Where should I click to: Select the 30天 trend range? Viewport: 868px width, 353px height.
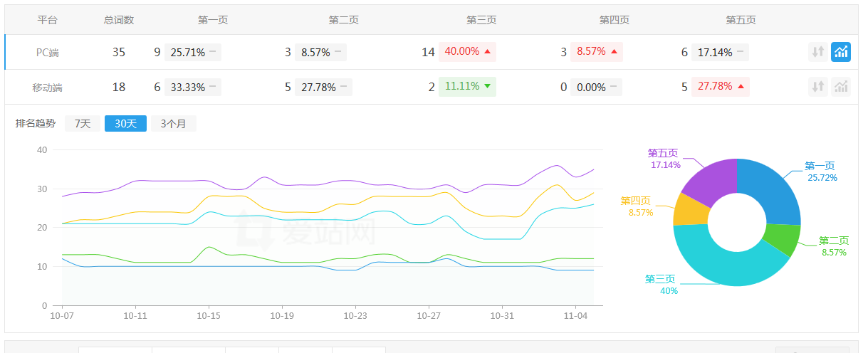(x=125, y=124)
